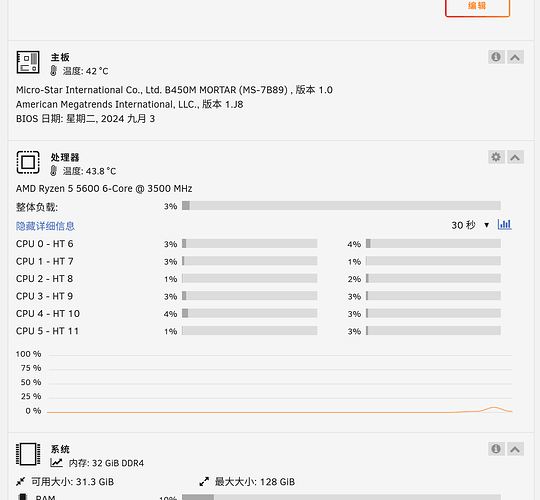This screenshot has height=500, width=540.
Task: Click the processor chip icon
Action: (28, 162)
